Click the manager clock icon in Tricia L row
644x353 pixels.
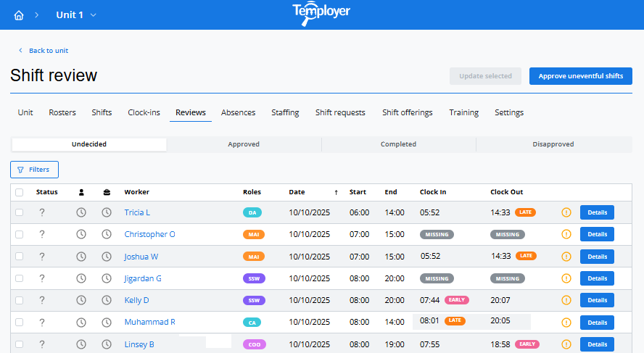coord(107,212)
